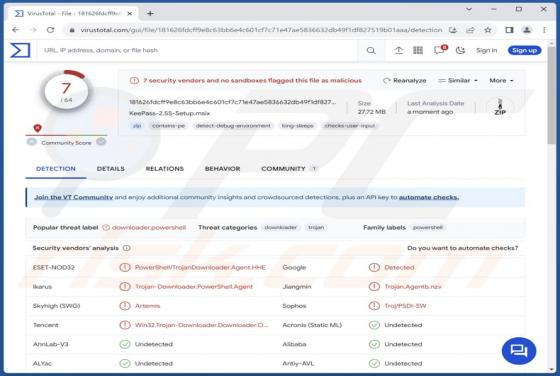The width and height of the screenshot is (560, 376).
Task: Open the chat bubble button
Action: coord(519,351)
